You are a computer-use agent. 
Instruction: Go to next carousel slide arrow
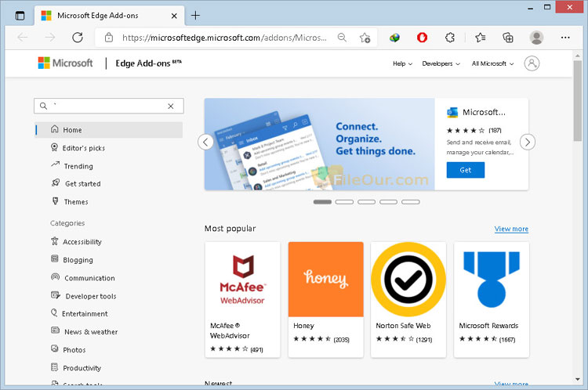pos(528,142)
